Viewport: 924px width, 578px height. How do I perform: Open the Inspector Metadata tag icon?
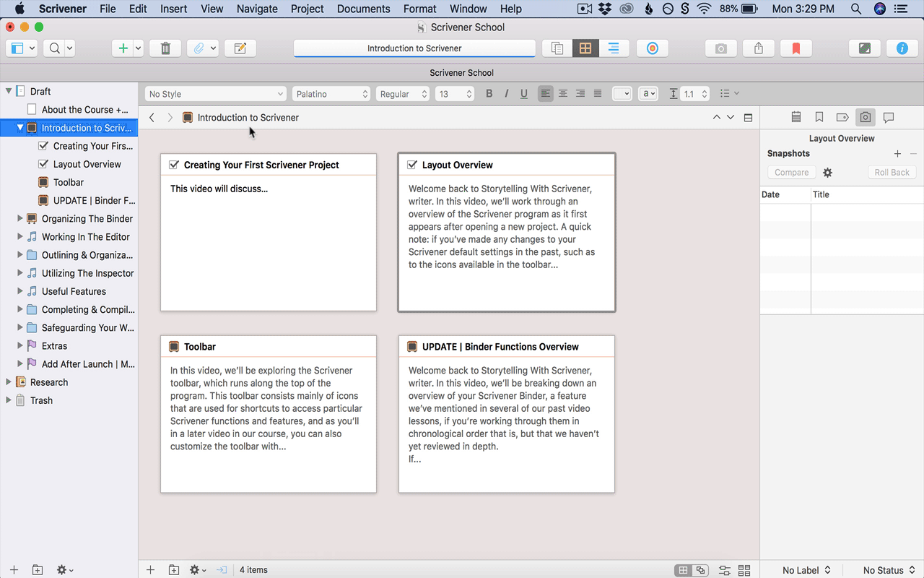click(842, 117)
